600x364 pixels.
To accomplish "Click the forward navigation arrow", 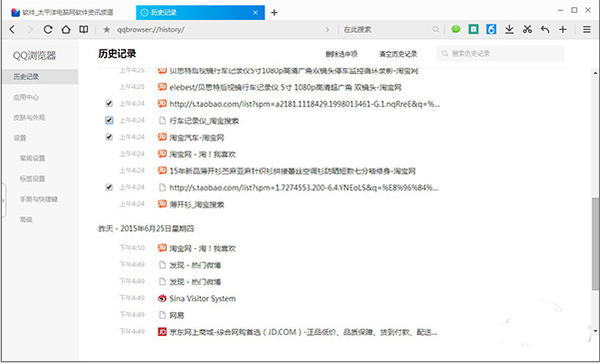I will (30, 30).
